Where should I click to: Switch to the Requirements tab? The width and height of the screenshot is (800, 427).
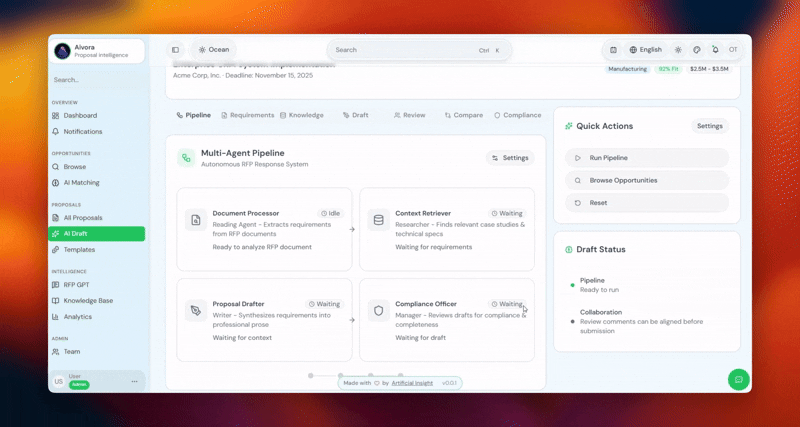click(247, 115)
